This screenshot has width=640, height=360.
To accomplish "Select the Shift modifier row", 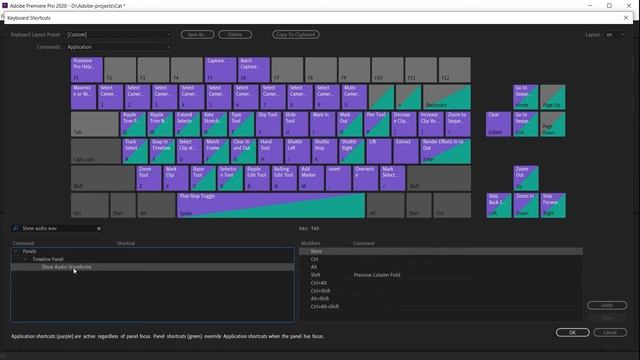I will tap(441, 275).
